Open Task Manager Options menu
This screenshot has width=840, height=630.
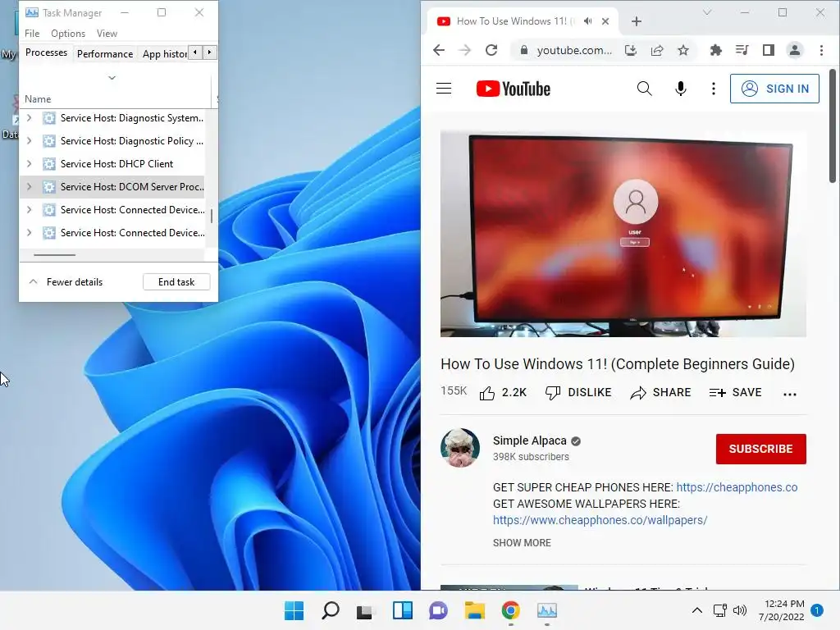68,33
